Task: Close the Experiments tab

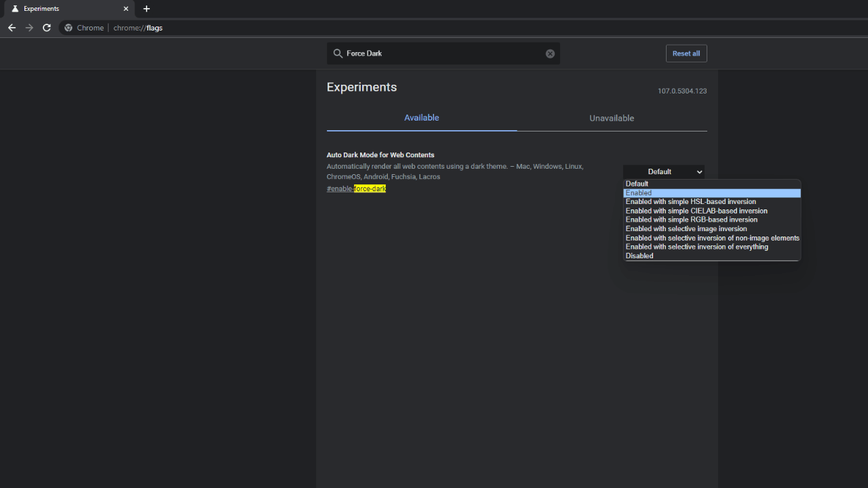Action: click(125, 9)
